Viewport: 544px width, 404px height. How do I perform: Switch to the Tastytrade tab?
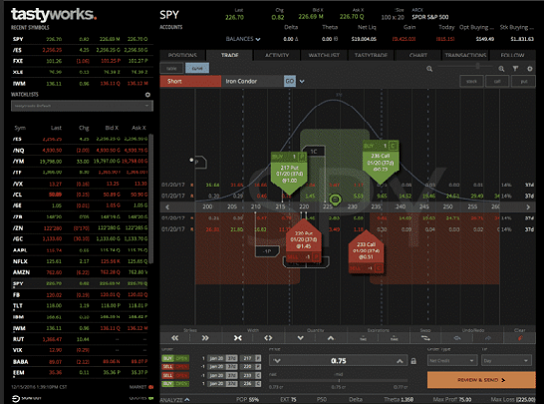click(x=371, y=55)
